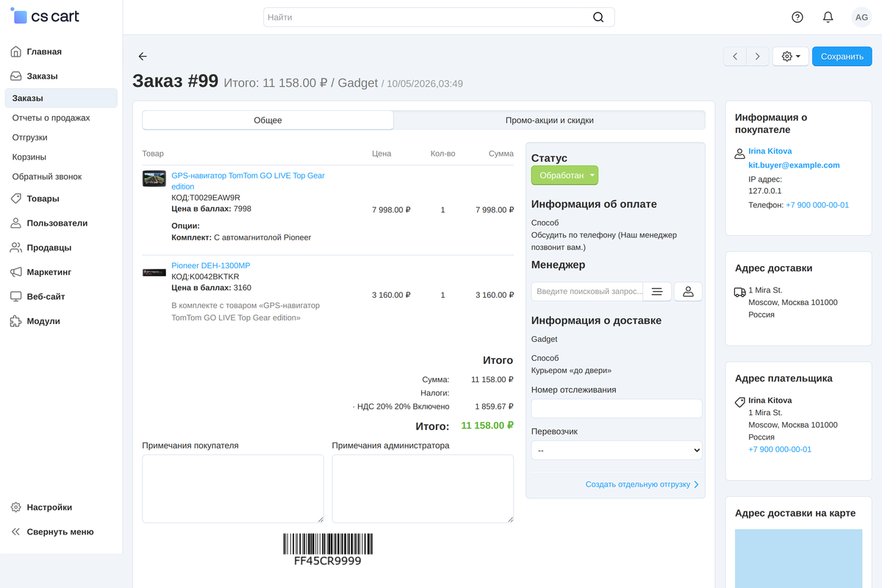Go to the next order

[x=758, y=57]
